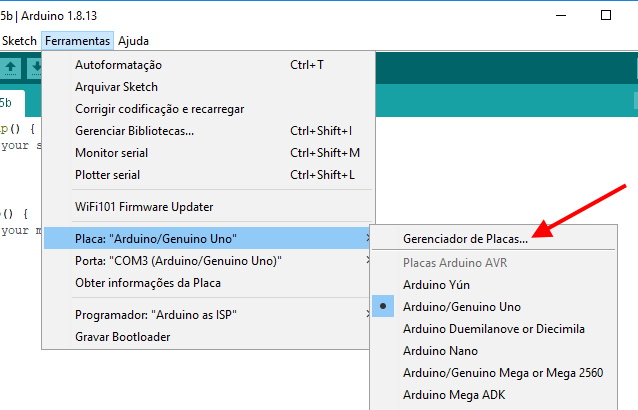This screenshot has width=638, height=410.
Task: Close the Ferramentas menu
Action: [77, 41]
